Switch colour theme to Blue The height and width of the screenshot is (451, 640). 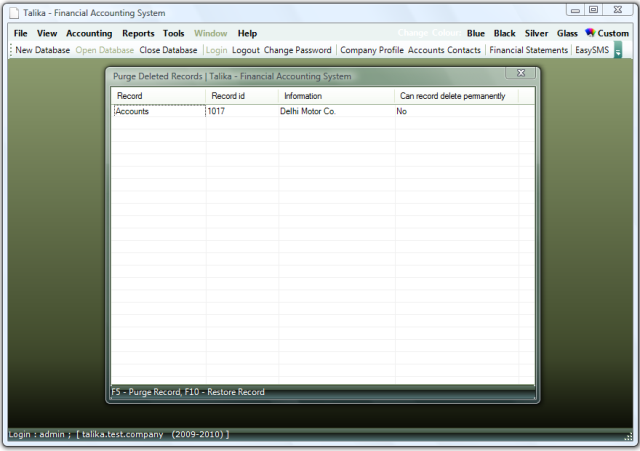tap(476, 33)
